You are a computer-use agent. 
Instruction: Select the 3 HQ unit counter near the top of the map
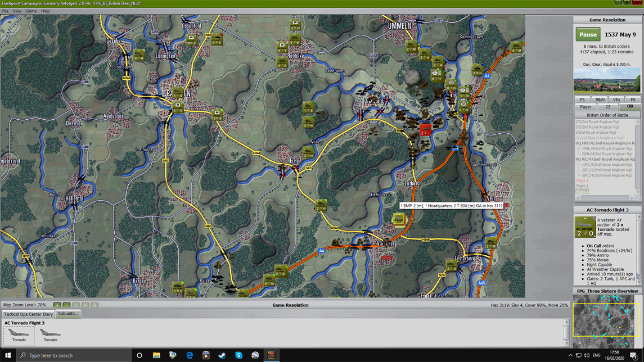tap(295, 25)
